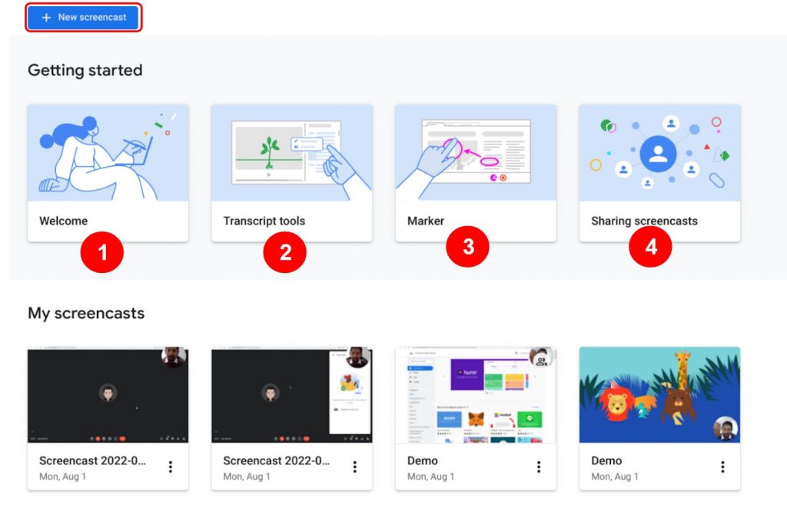Open more options for second Screencast 2022 recording
The image size is (787, 532).
[x=355, y=467]
